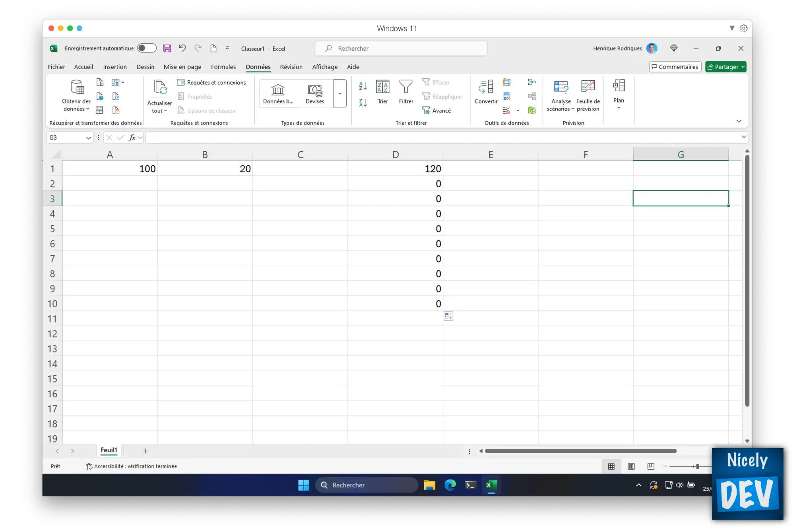Select the Données boursières data type
795x532 pixels.
click(278, 94)
